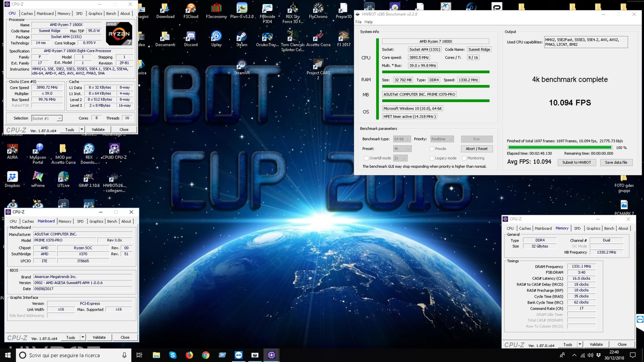Launch the Dropbox desktop icon
644x362 pixels.
pyautogui.click(x=12, y=179)
